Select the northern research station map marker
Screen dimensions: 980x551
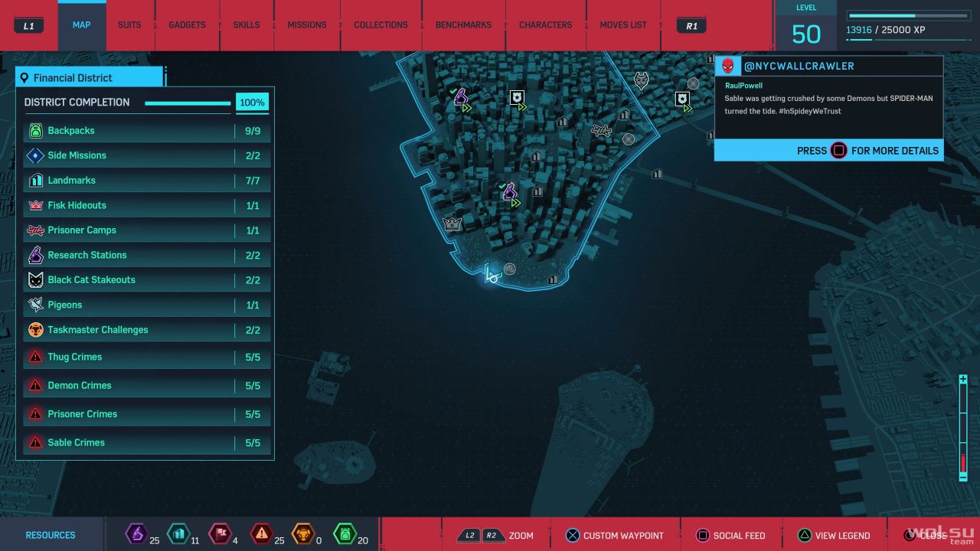tap(460, 97)
